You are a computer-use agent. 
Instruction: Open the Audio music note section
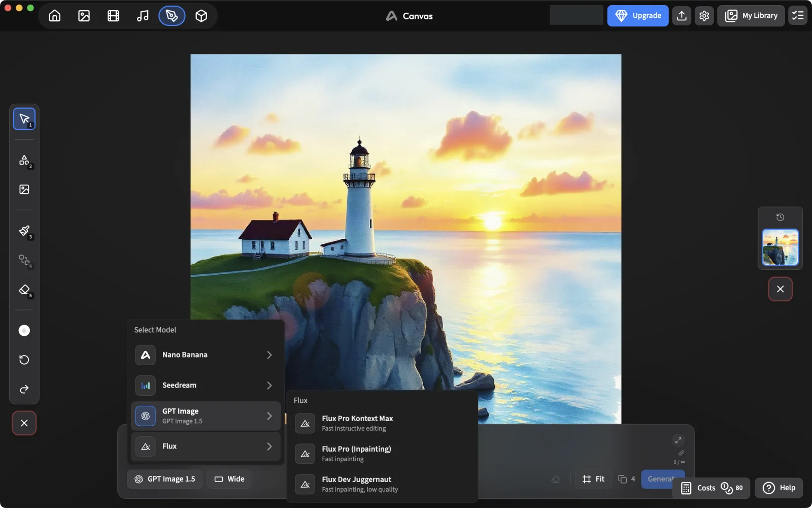[143, 16]
